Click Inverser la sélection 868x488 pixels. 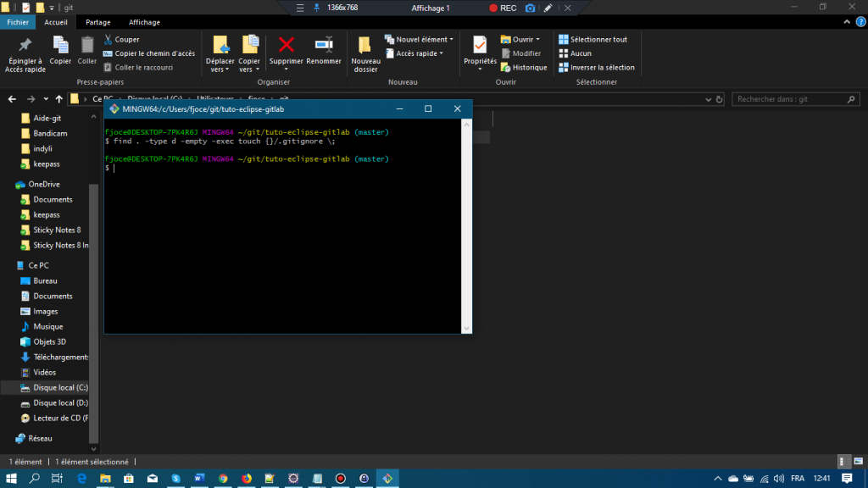[597, 68]
